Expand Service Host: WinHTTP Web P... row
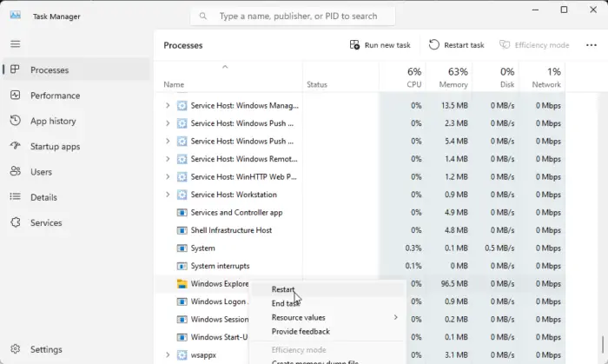The height and width of the screenshot is (364, 608). click(x=168, y=176)
